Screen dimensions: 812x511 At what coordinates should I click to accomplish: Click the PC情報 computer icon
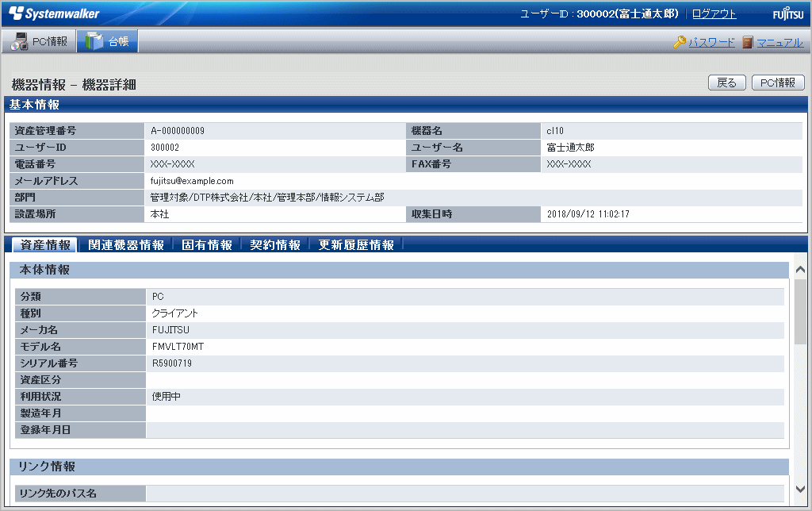coord(20,41)
